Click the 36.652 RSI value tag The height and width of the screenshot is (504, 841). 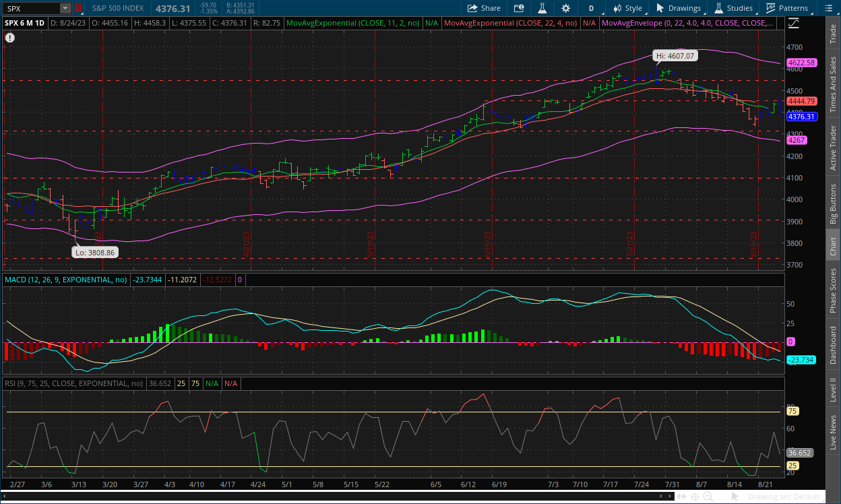tap(801, 453)
